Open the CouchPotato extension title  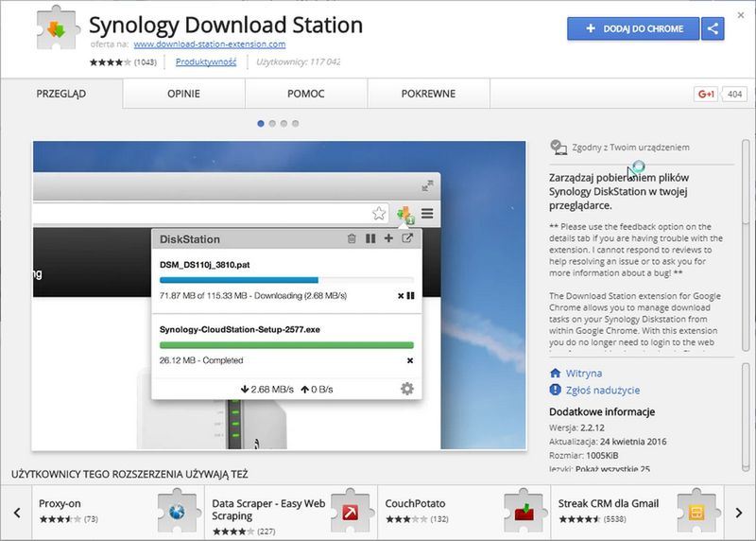[415, 503]
